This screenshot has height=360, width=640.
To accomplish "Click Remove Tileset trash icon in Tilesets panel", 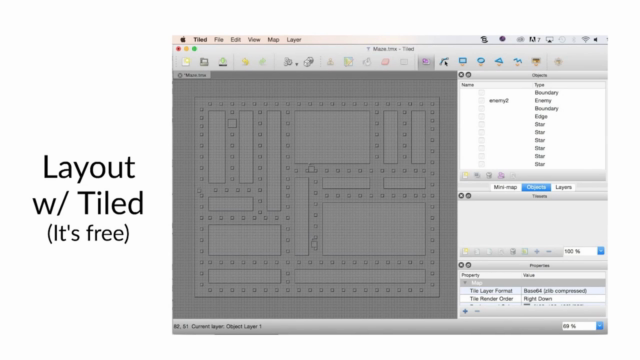I will coord(513,251).
